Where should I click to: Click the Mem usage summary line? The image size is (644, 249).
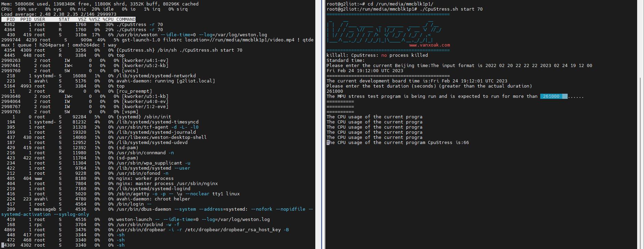(x=100, y=4)
